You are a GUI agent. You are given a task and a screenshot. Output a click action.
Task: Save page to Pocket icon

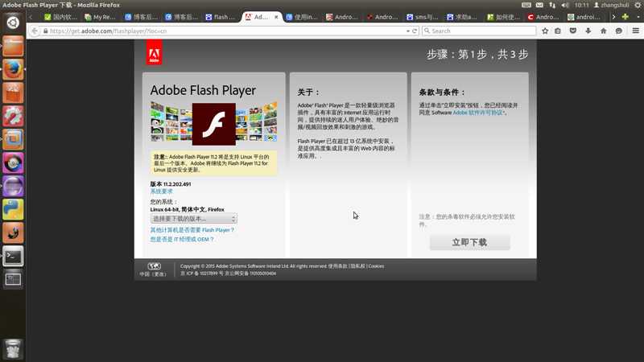pos(573,31)
